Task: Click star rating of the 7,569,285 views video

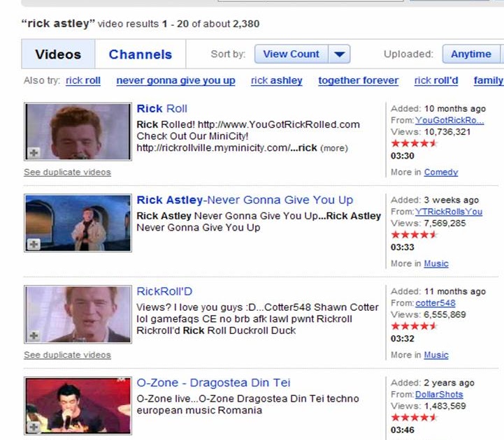Action: coord(414,235)
